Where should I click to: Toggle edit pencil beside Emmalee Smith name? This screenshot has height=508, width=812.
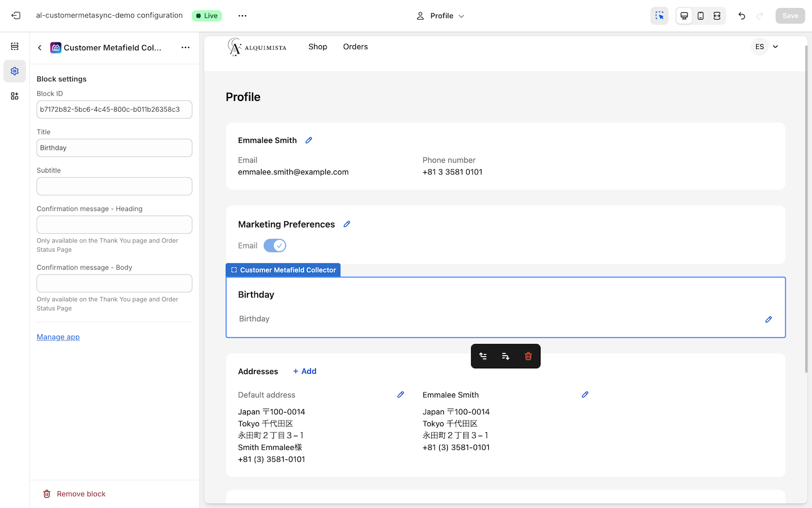click(308, 140)
